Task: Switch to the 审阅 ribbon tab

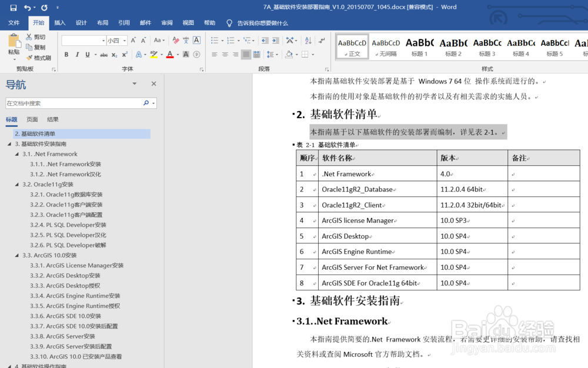Action: 167,23
